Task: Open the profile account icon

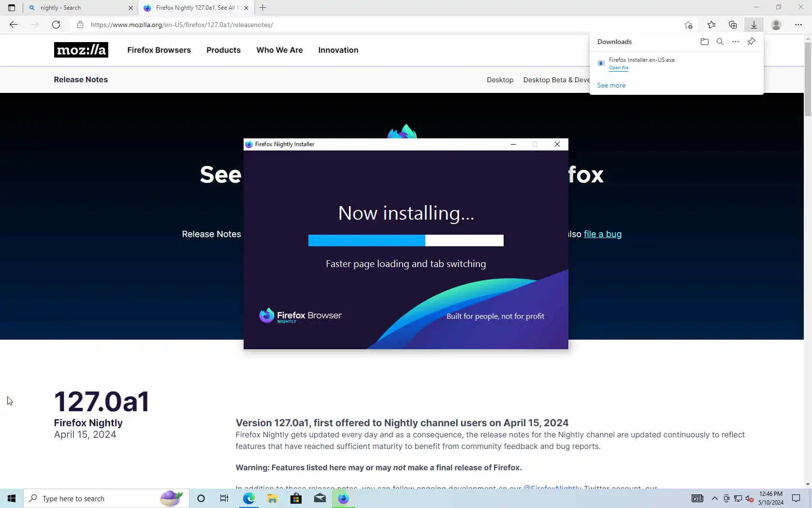Action: point(776,25)
